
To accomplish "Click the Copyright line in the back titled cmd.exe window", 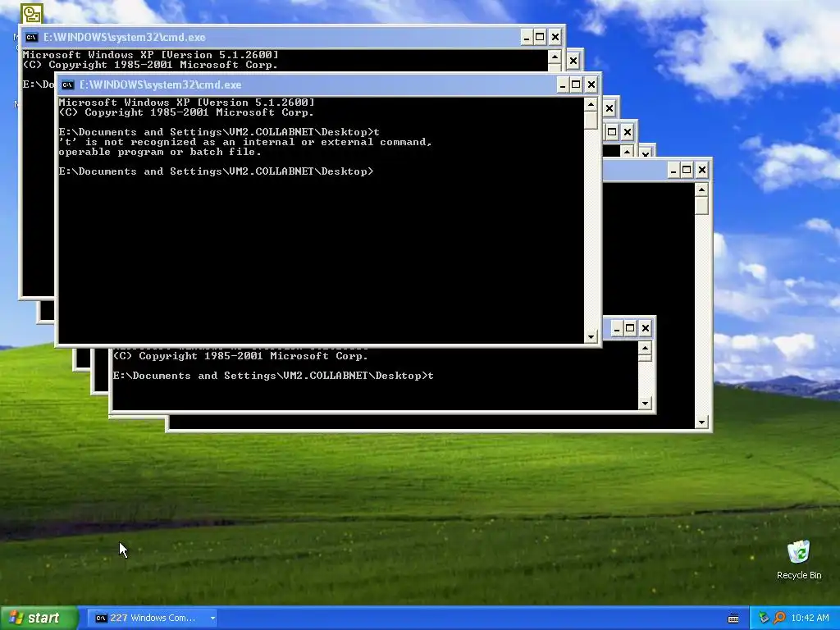I will pyautogui.click(x=150, y=65).
